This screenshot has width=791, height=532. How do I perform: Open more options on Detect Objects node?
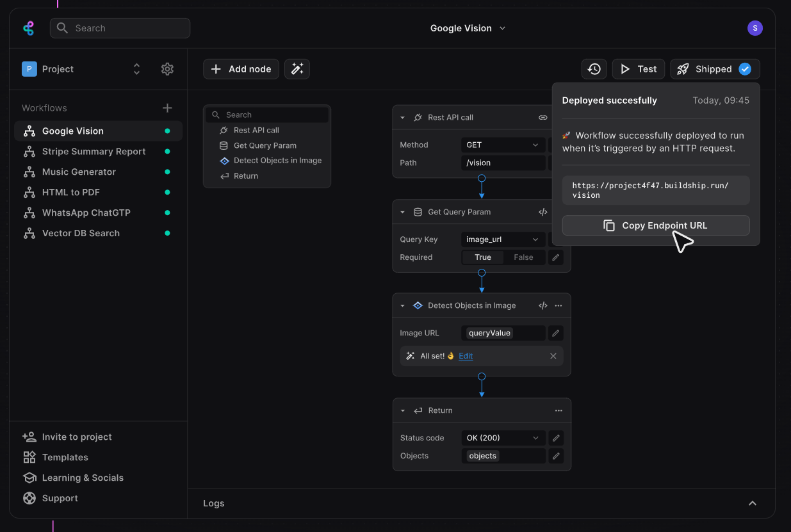point(559,306)
